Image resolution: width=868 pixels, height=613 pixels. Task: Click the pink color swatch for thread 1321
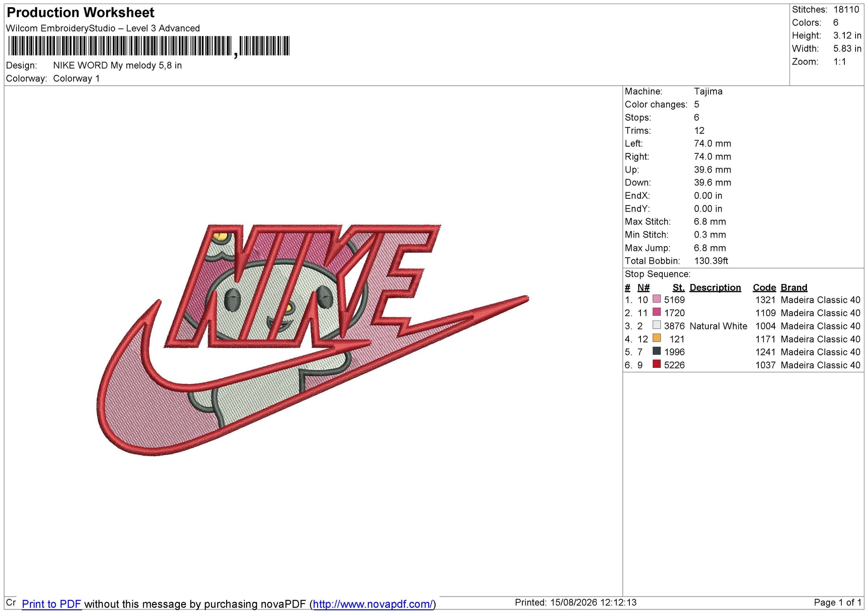click(656, 299)
